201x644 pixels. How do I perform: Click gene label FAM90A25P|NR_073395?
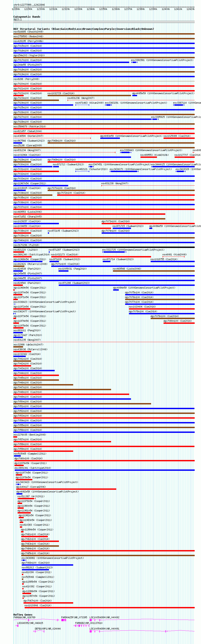point(74,618)
